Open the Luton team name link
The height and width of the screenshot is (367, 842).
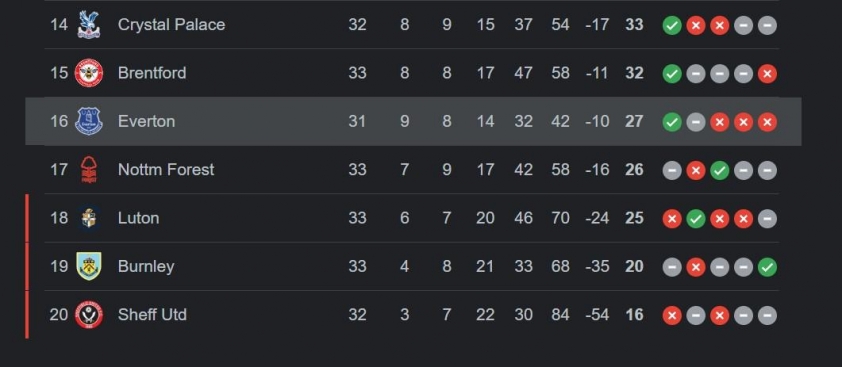click(139, 218)
